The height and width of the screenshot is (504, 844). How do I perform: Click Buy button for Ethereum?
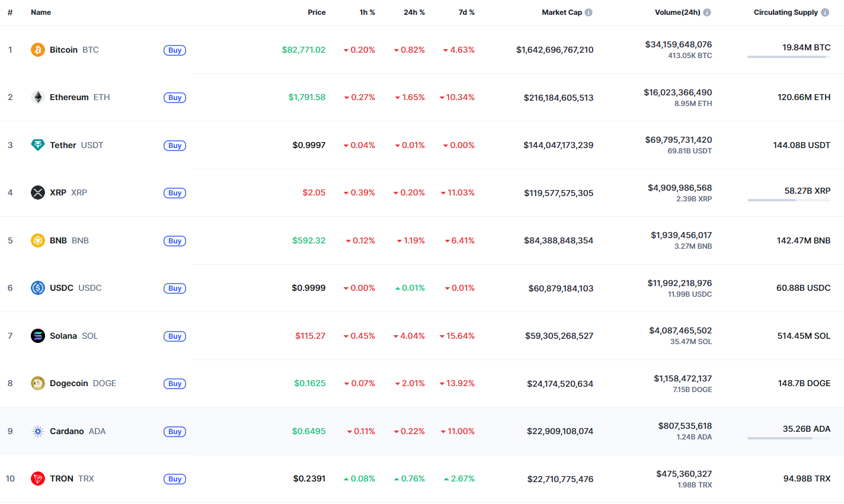(175, 98)
